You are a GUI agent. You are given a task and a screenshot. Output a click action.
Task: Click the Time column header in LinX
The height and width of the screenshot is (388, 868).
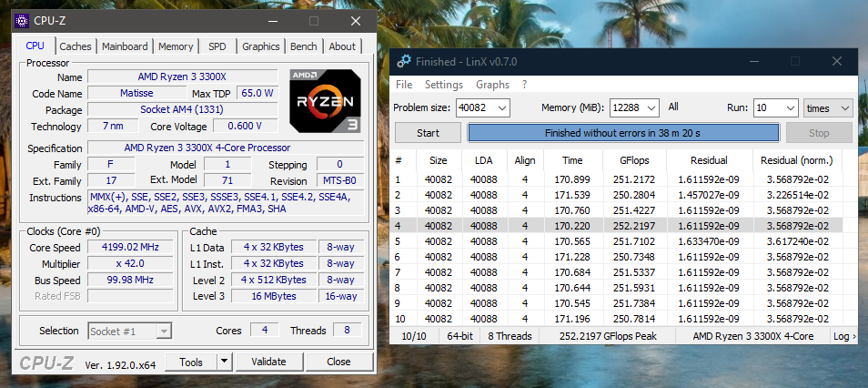point(572,160)
